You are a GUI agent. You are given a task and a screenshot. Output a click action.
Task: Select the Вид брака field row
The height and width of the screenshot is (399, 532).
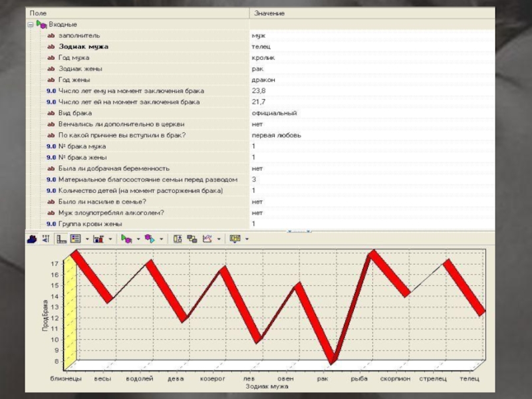74,112
